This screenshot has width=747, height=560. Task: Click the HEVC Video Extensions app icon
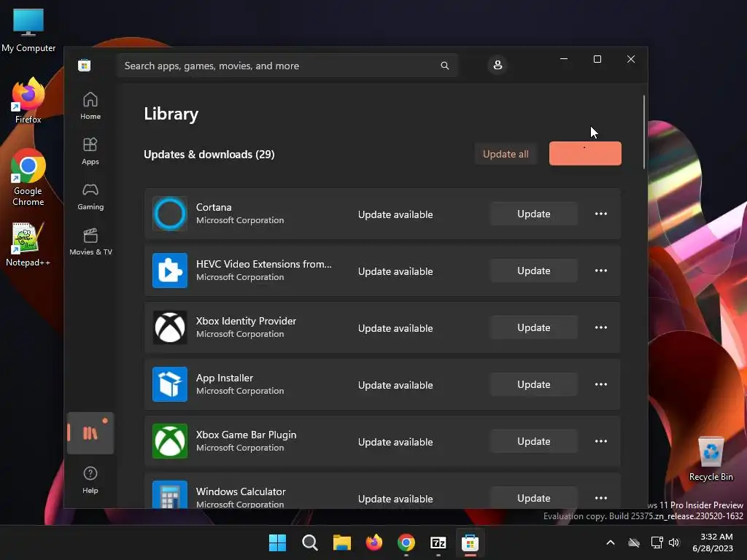pos(169,271)
